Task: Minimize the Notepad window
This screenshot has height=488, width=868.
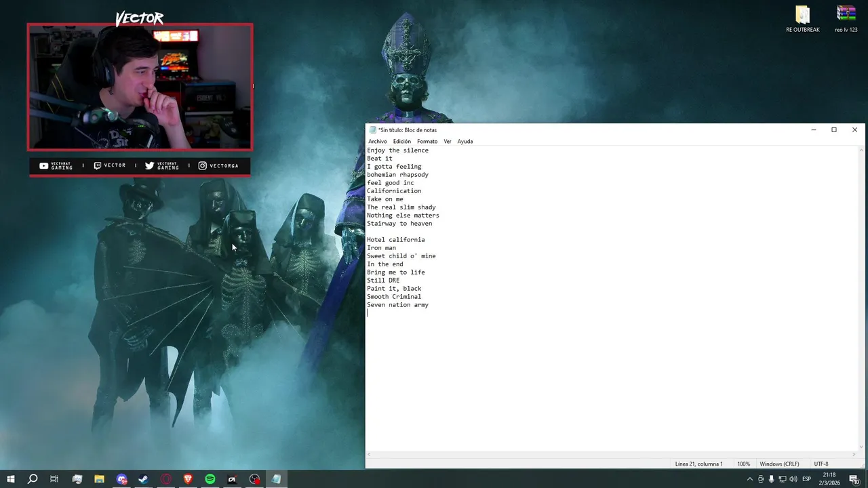Action: (814, 129)
